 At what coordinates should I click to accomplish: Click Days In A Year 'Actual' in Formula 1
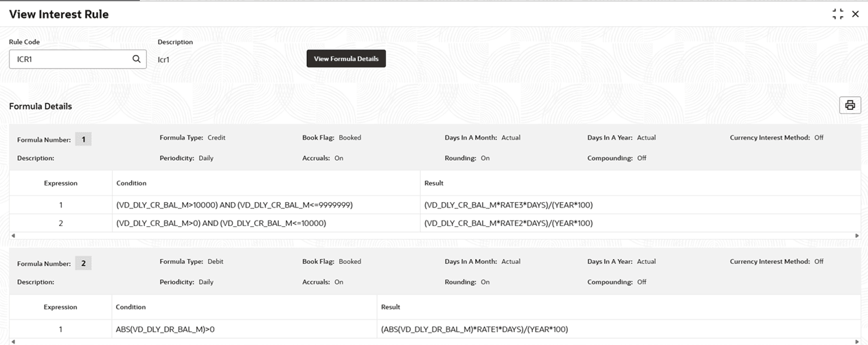pyautogui.click(x=646, y=137)
